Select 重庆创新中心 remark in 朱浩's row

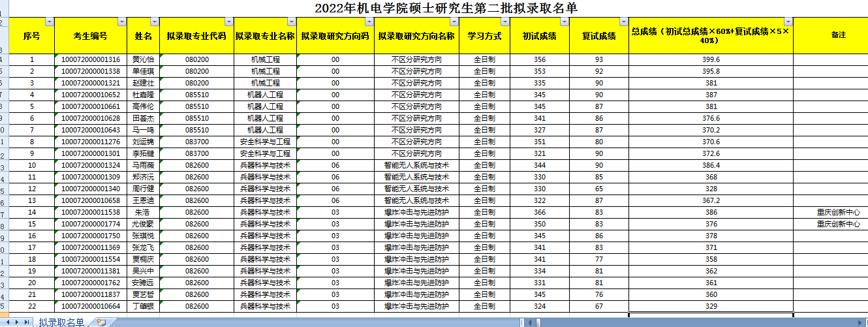click(839, 212)
